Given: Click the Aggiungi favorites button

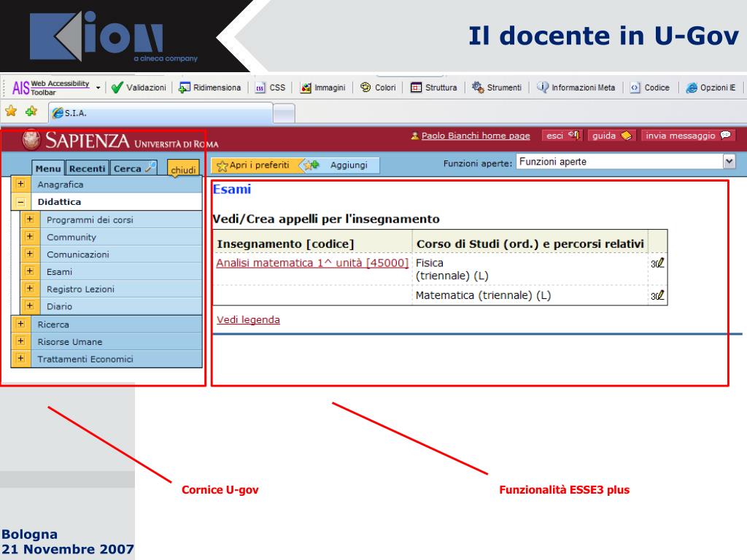Looking at the screenshot, I should tap(341, 166).
